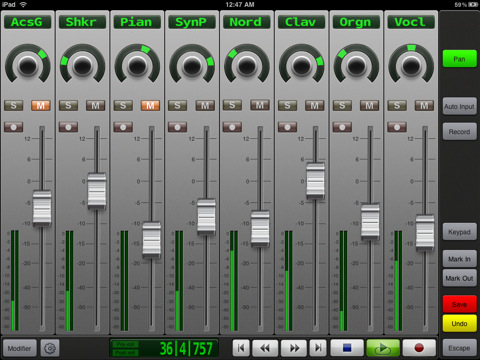Click the battery indicator in status bar

(x=473, y=5)
